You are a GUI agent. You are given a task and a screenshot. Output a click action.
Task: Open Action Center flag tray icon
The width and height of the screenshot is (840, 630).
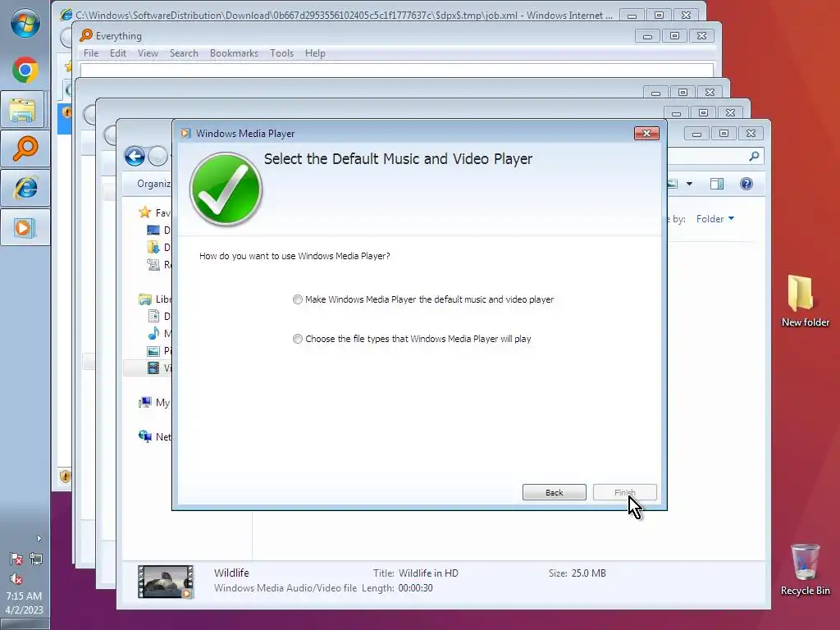pyautogui.click(x=16, y=559)
